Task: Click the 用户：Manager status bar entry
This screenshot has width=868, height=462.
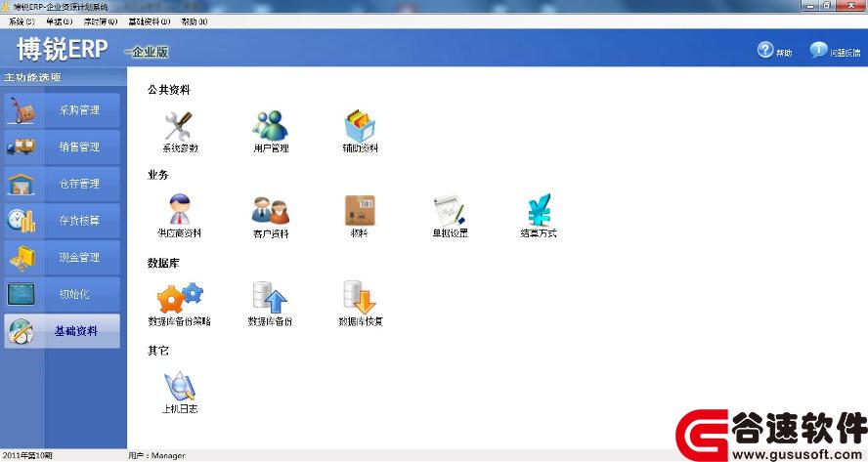Action: tap(156, 455)
